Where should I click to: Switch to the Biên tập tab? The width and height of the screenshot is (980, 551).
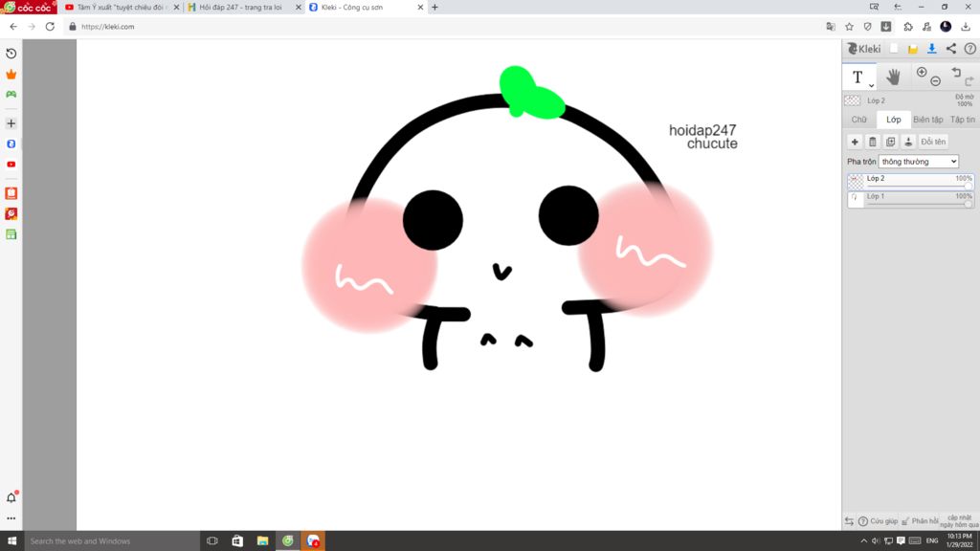coord(928,120)
